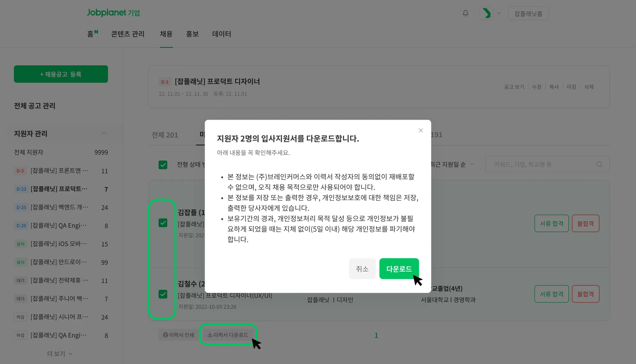Click the Jobplanet 기업 logo

(x=113, y=13)
